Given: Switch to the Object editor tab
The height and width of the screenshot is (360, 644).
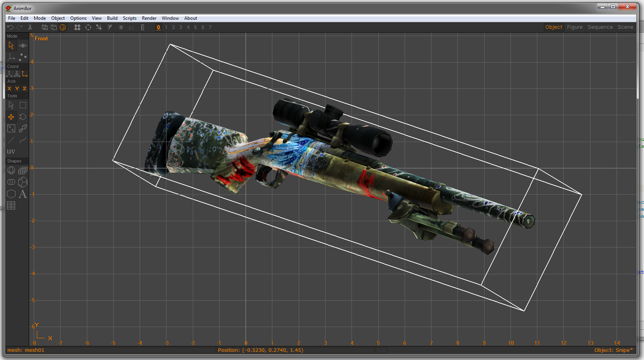Looking at the screenshot, I should point(554,27).
